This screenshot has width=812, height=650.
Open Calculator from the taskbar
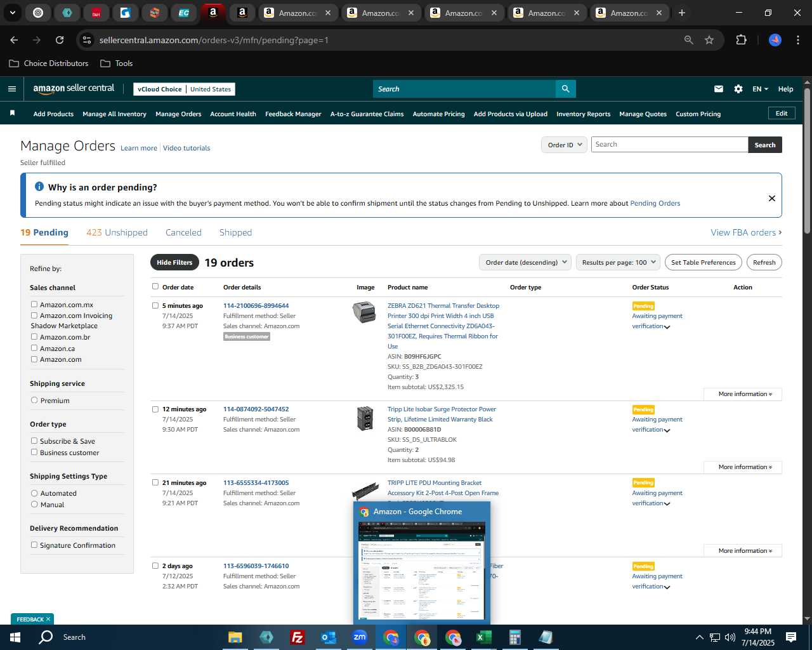click(x=514, y=637)
